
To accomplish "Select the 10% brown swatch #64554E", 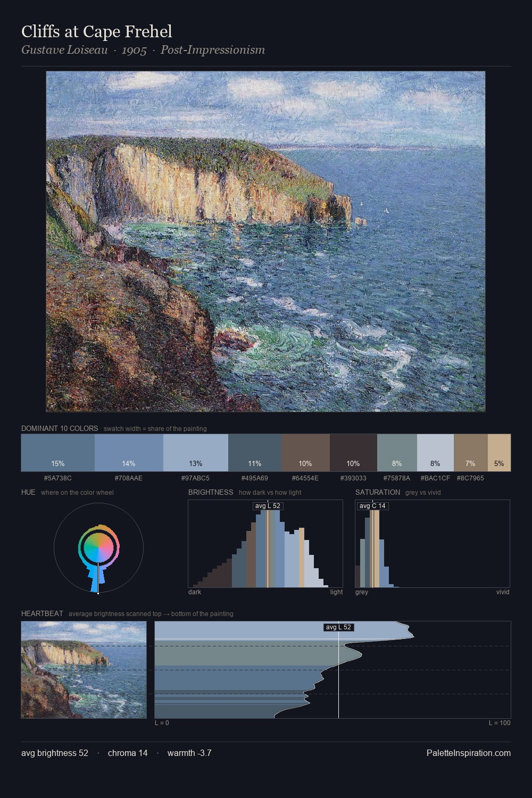I will 305,453.
